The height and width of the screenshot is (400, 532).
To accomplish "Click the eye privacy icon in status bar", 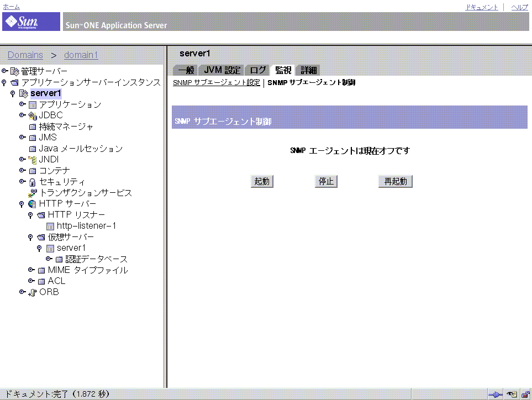I will [512, 394].
